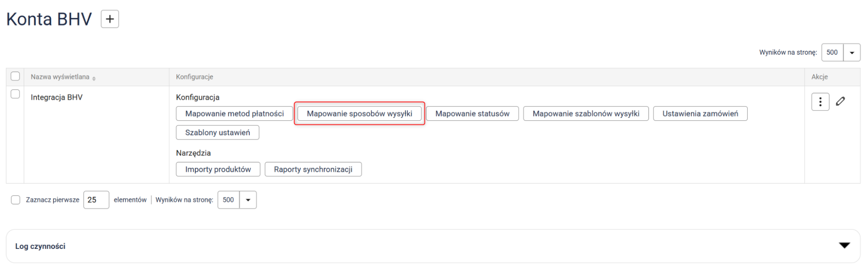
Task: Click the Integracja BHV account name
Action: [x=56, y=97]
